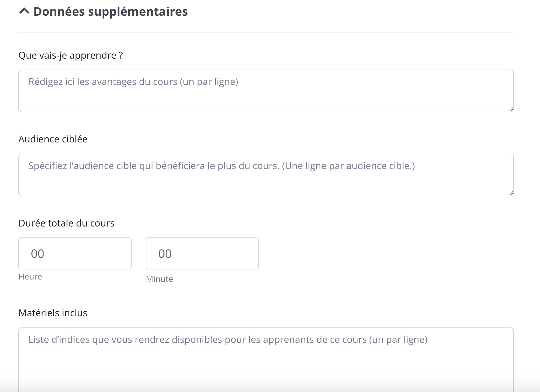Click resize handle of Audience ciblée box
This screenshot has width=540, height=392.
tap(510, 193)
